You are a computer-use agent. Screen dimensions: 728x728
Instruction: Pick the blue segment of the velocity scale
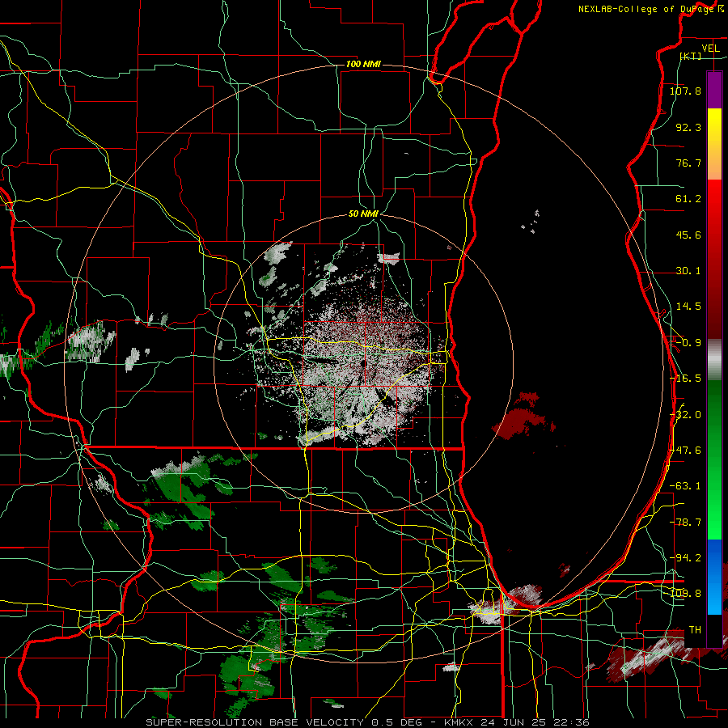pos(714,577)
